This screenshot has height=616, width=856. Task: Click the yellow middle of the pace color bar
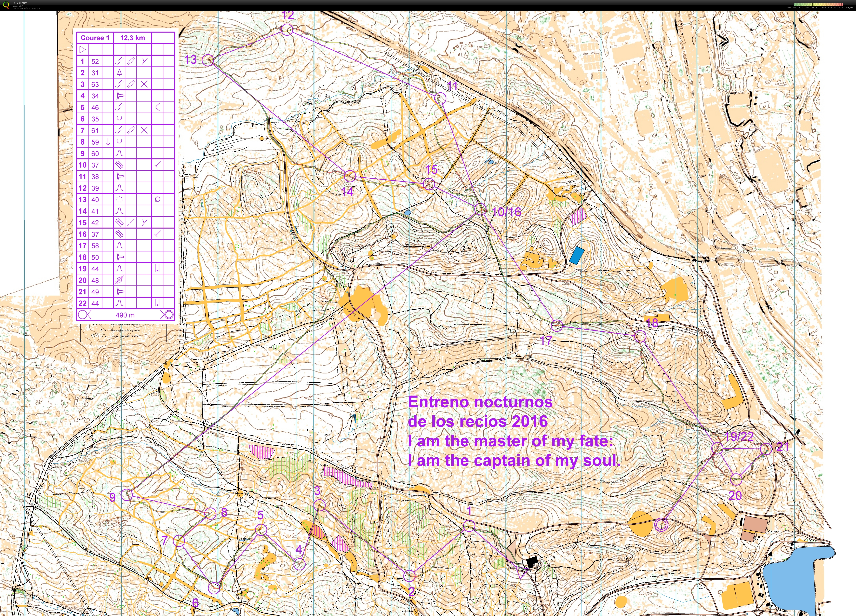pyautogui.click(x=818, y=5)
